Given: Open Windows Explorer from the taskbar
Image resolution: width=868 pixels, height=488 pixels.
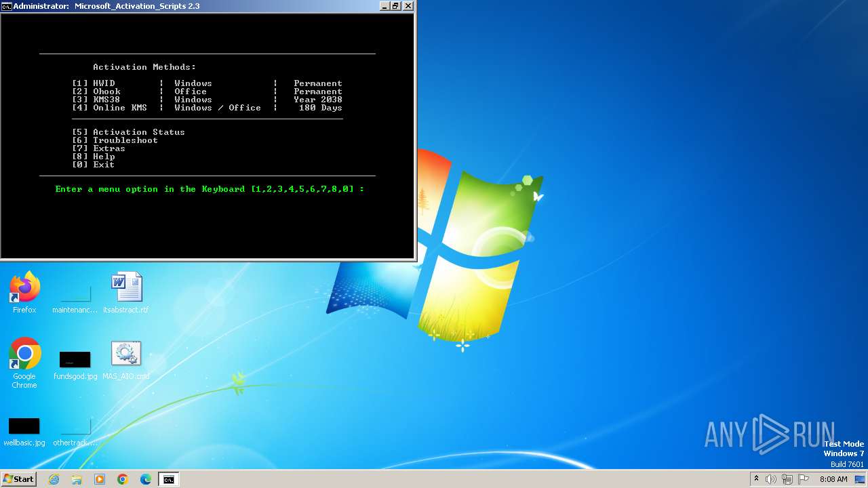Looking at the screenshot, I should [x=77, y=479].
